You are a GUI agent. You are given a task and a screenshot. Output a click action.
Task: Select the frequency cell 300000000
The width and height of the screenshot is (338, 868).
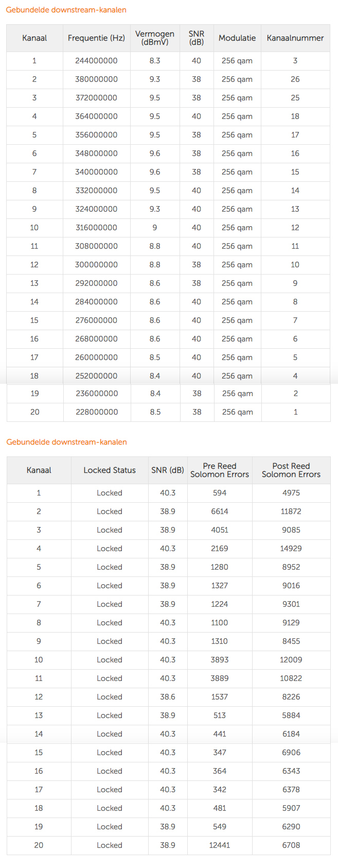[x=96, y=265]
